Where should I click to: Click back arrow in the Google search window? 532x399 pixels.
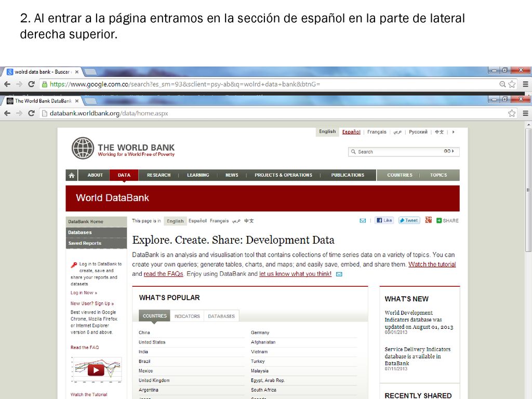pos(7,84)
